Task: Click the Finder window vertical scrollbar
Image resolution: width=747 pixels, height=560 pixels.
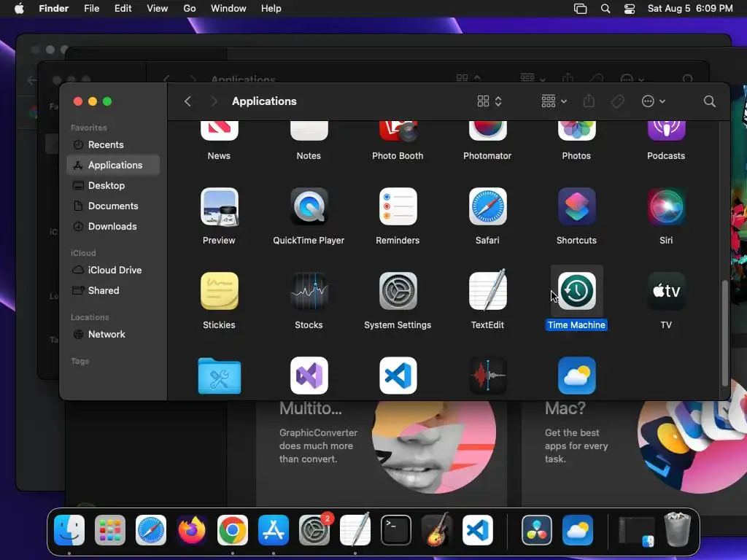Action: click(724, 332)
